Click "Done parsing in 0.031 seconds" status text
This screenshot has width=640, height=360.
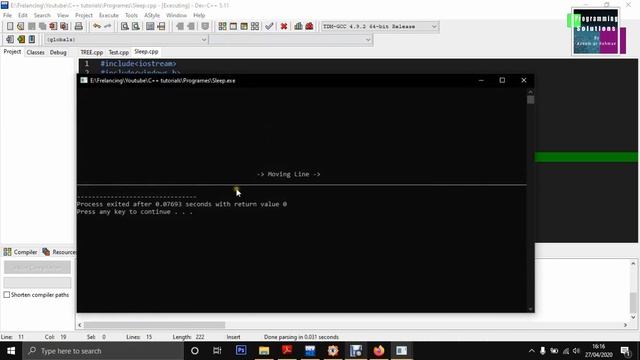(x=301, y=337)
